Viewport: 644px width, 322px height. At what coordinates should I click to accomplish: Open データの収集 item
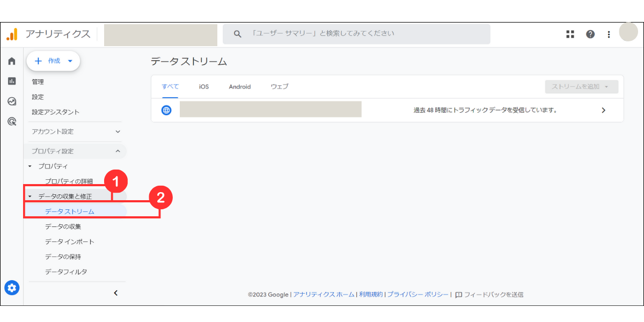(63, 226)
